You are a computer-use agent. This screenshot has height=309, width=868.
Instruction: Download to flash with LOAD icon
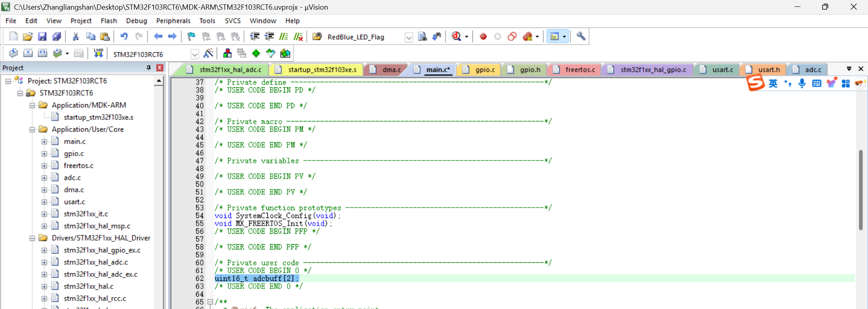[98, 53]
